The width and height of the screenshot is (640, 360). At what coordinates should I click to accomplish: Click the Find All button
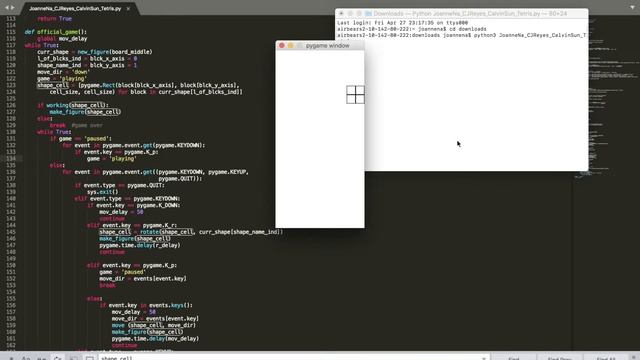[x=606, y=358]
